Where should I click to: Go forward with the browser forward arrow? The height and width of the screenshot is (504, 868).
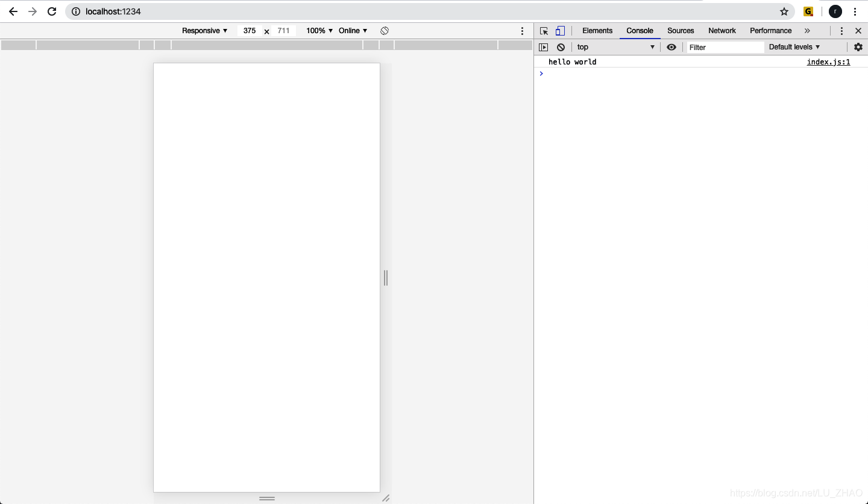tap(33, 11)
